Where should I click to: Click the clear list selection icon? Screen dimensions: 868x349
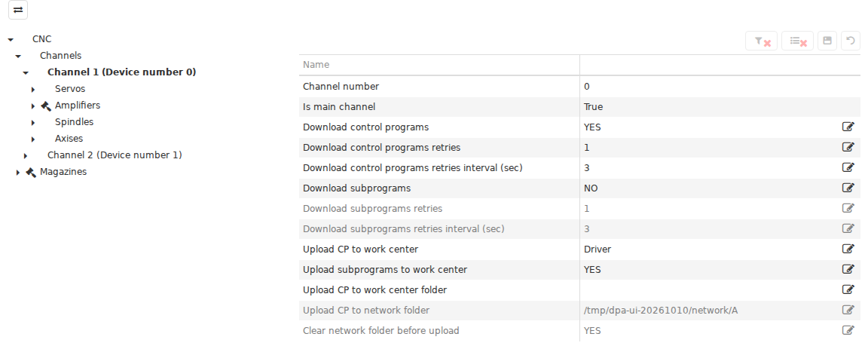797,41
